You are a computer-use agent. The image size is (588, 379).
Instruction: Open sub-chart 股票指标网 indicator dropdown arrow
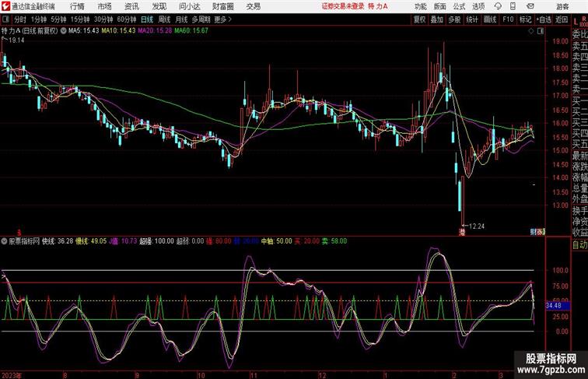pos(4,241)
